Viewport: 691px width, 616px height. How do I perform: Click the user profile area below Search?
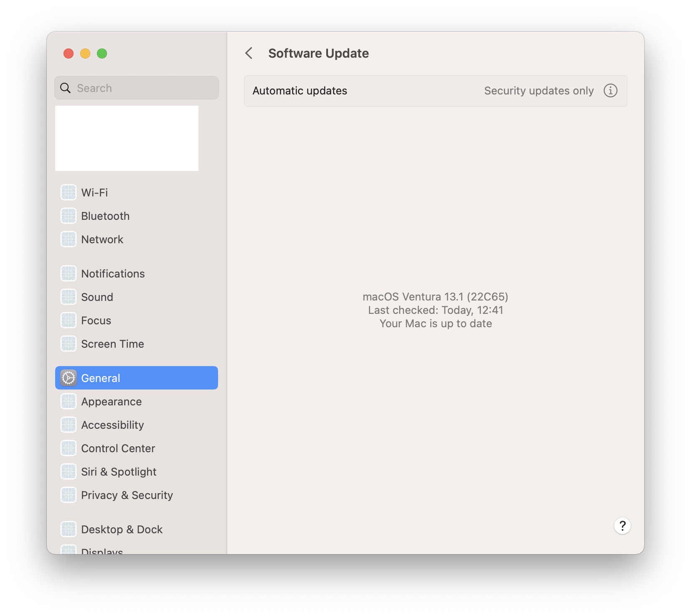(127, 138)
